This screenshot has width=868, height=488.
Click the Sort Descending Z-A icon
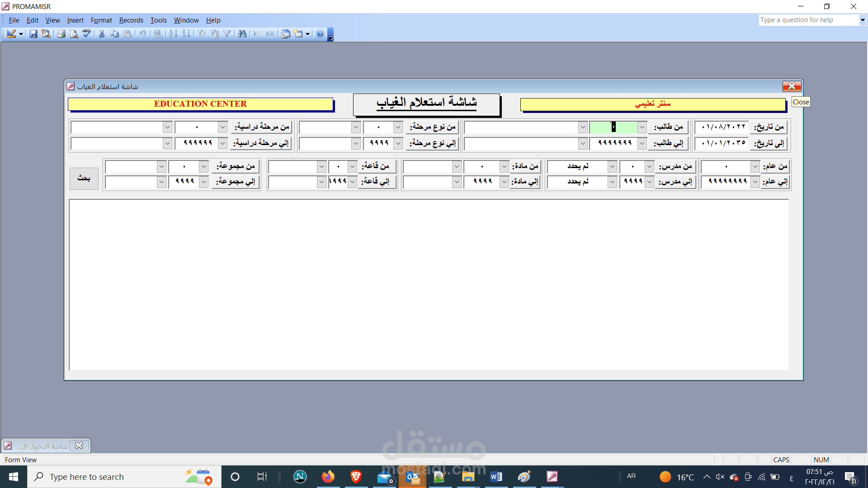(186, 34)
